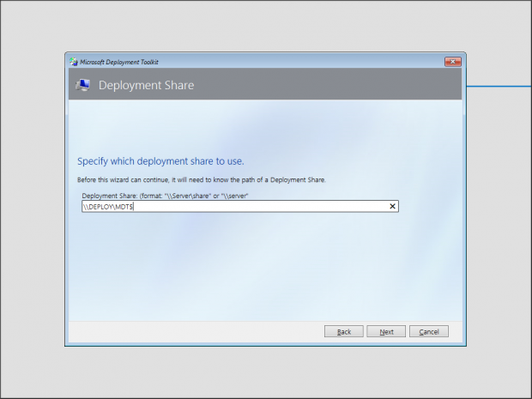Click empty footer bar left of Back button
This screenshot has height=399, width=532.
[189, 332]
